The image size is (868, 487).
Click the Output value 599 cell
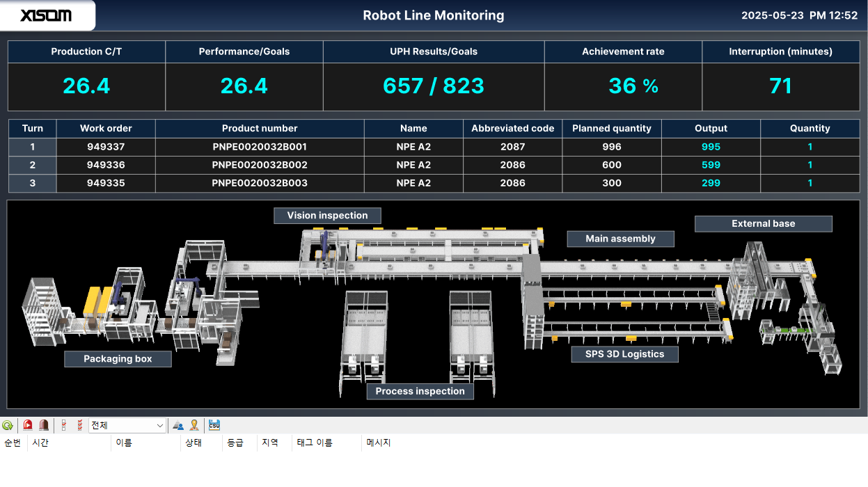point(711,165)
